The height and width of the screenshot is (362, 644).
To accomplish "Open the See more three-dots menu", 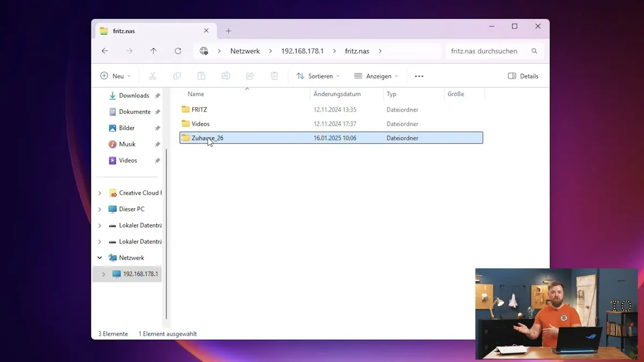I will click(x=419, y=76).
